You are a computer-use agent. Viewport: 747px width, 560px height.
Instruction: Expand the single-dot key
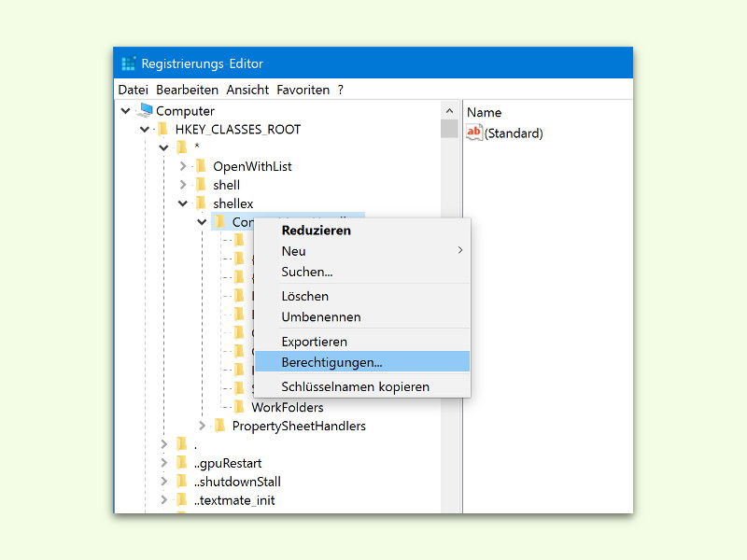pos(164,444)
